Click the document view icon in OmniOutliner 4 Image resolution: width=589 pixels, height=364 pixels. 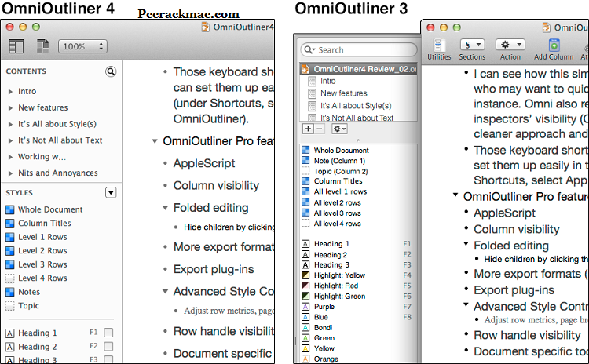43,46
